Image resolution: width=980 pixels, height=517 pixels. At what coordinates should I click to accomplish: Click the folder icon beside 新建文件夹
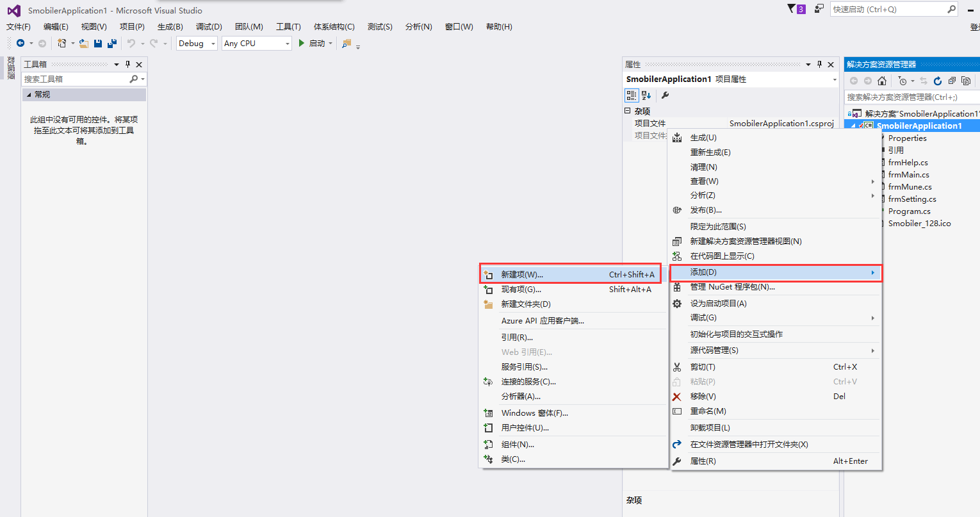click(x=488, y=304)
